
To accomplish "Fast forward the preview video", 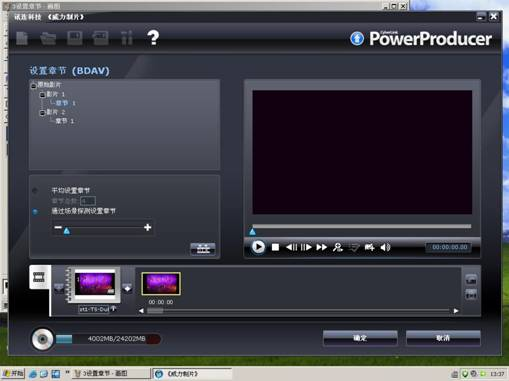I will point(322,247).
